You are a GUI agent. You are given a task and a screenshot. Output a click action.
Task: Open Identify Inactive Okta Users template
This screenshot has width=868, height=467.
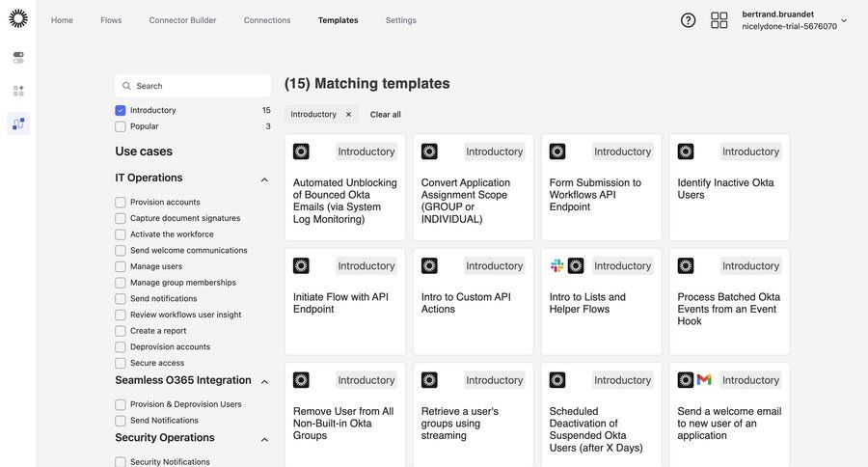coord(730,187)
